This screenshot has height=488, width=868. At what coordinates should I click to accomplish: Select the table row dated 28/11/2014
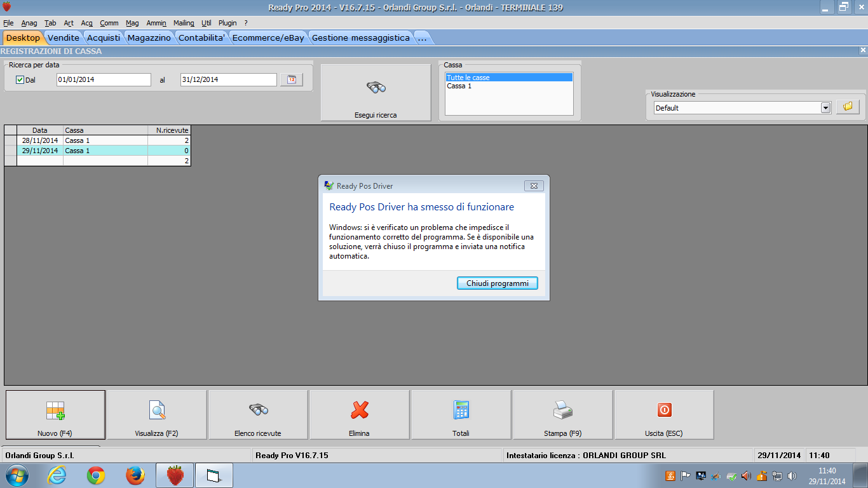click(x=97, y=140)
